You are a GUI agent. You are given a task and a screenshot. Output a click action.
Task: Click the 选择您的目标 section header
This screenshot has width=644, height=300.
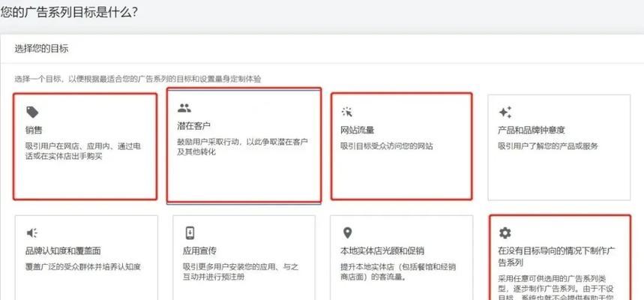(x=41, y=49)
